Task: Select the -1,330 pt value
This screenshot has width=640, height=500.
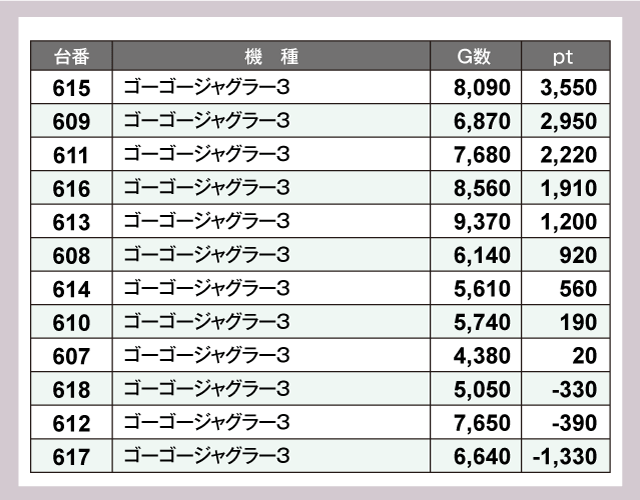Action: [x=565, y=457]
